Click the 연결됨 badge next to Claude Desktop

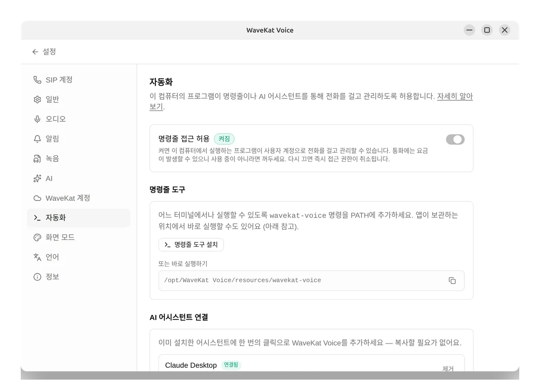pyautogui.click(x=231, y=365)
